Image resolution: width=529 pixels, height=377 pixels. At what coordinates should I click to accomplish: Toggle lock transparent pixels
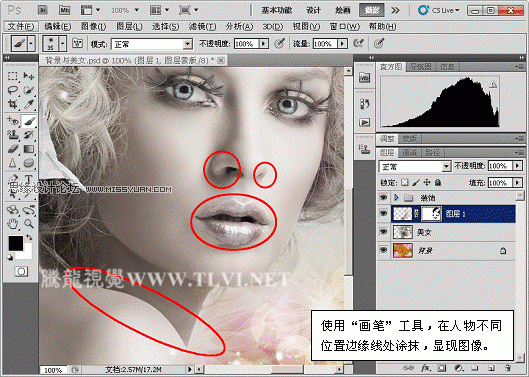pos(405,183)
